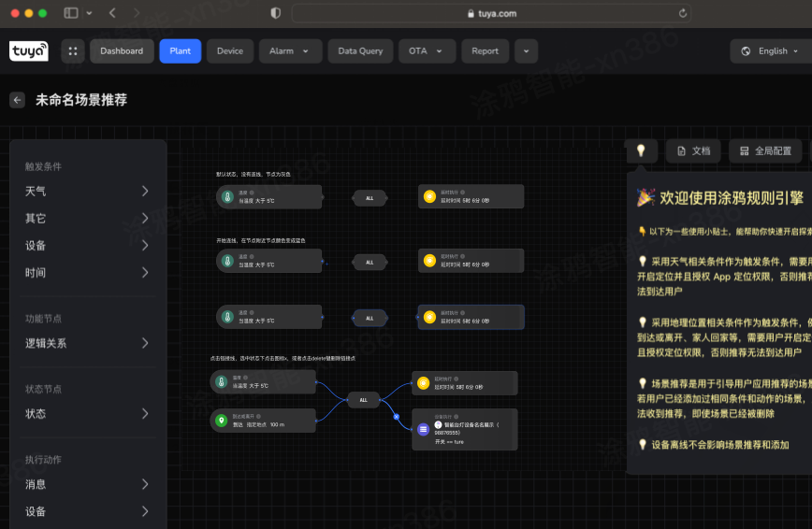Open the Data Query tab
The width and height of the screenshot is (812, 529).
click(360, 51)
